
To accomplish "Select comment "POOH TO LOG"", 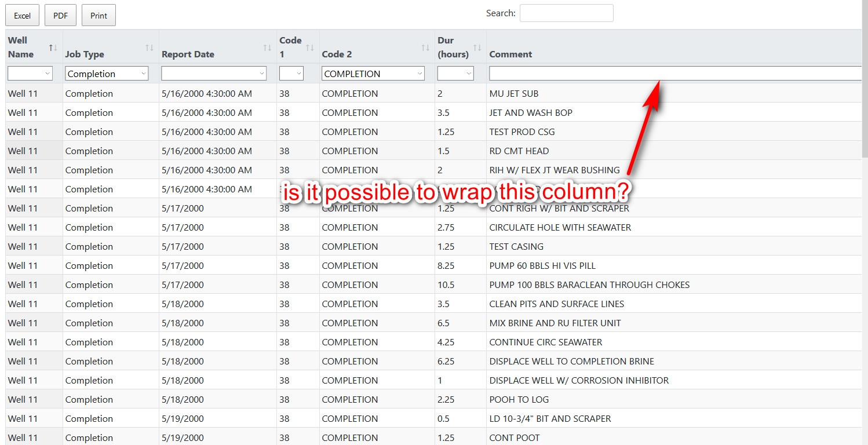I will tap(519, 399).
